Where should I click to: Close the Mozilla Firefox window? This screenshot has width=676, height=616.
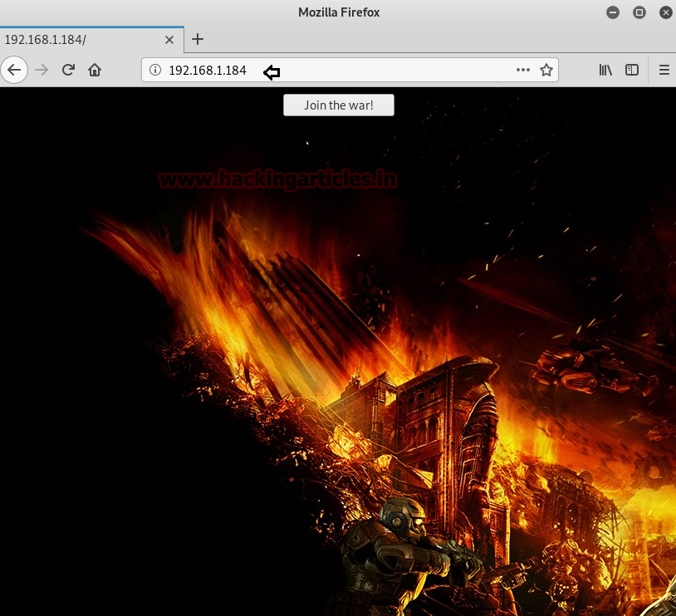pos(666,12)
